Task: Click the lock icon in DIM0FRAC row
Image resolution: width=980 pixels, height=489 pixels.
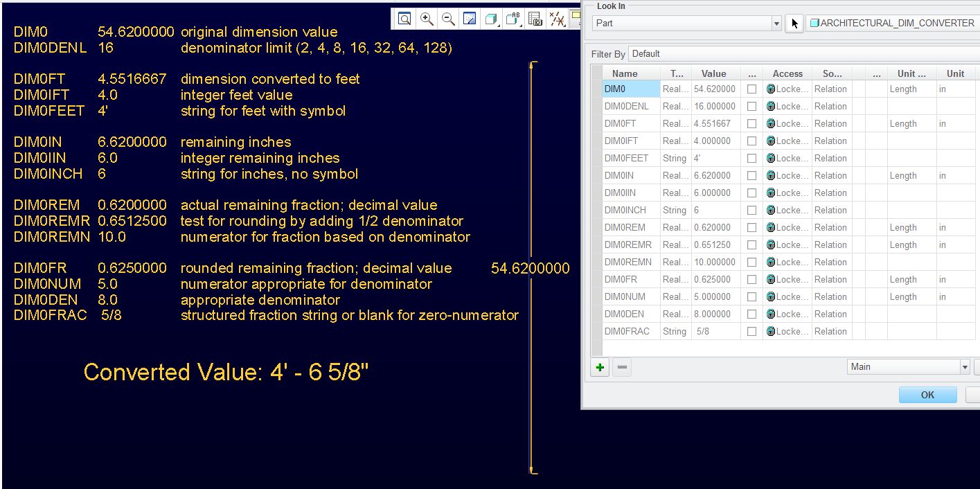Action: pos(770,331)
